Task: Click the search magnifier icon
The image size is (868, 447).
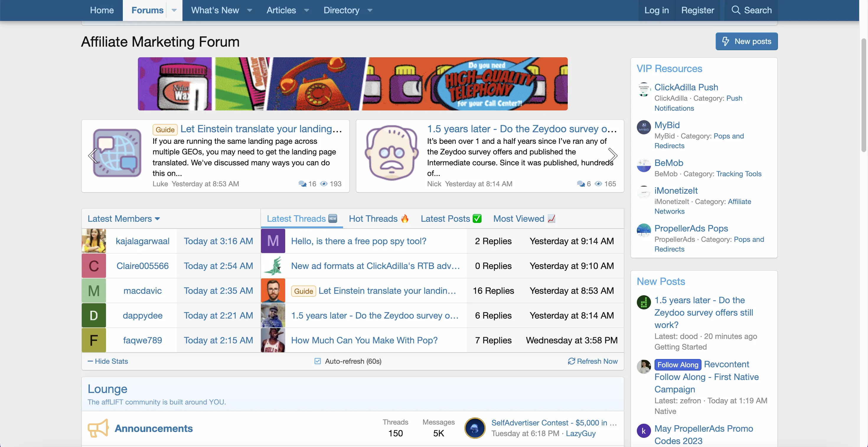Action: [735, 10]
